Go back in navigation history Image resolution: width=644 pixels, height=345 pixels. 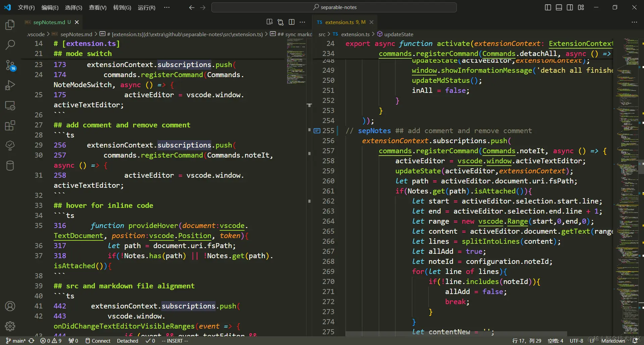pos(192,7)
